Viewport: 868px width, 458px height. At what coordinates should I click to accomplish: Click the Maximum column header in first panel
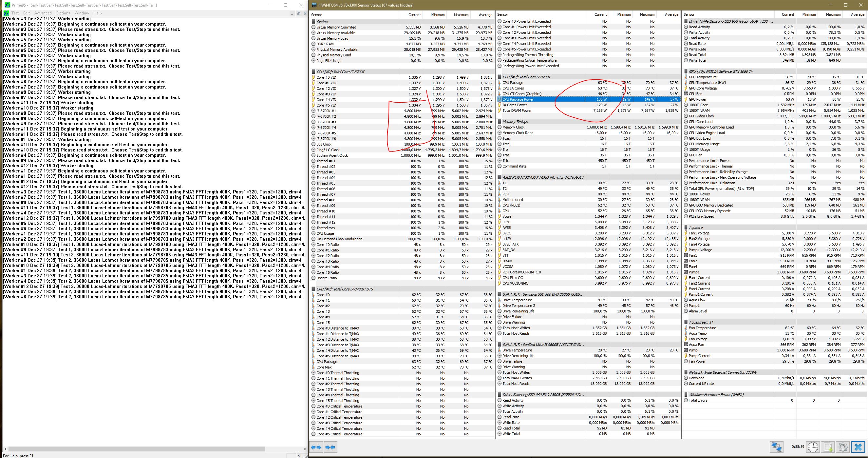[x=461, y=15]
